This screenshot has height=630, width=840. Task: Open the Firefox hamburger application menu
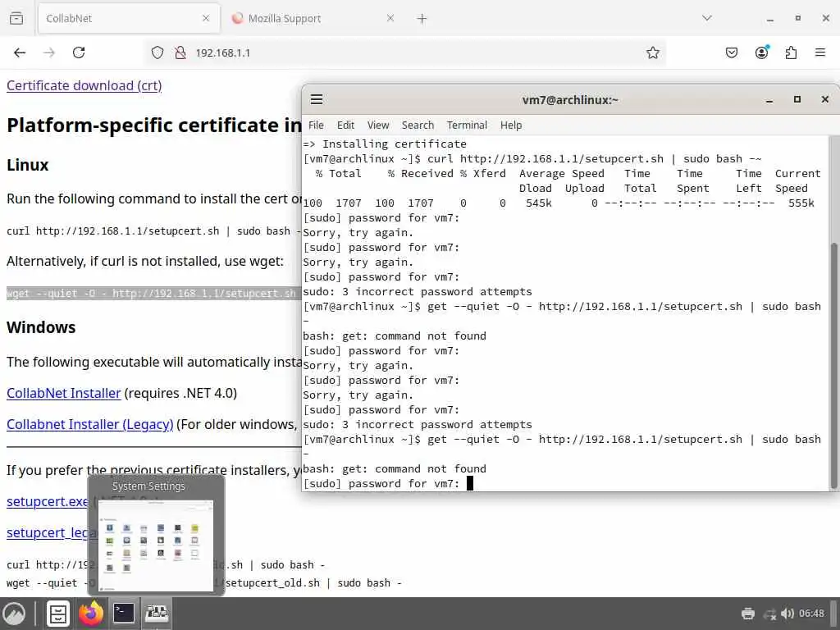pos(820,52)
